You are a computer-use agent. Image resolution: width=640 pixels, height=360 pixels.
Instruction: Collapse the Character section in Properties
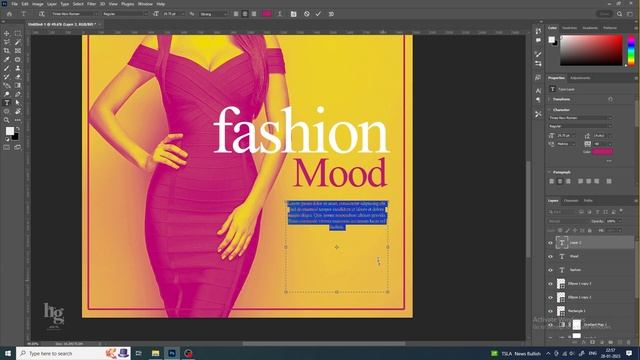549,110
